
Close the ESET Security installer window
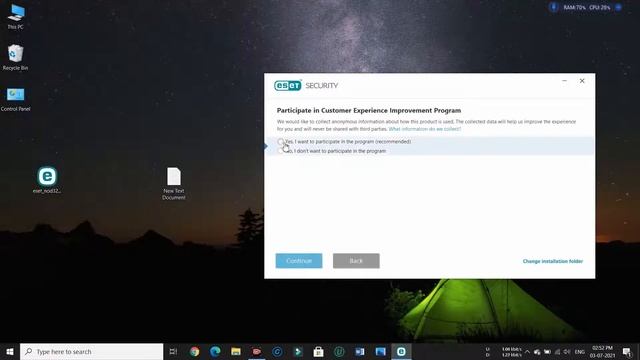tap(582, 81)
